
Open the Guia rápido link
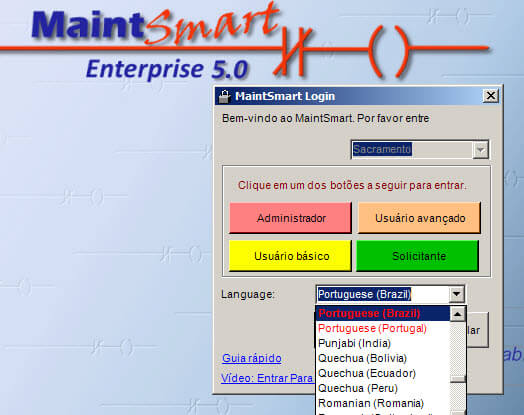[252, 358]
